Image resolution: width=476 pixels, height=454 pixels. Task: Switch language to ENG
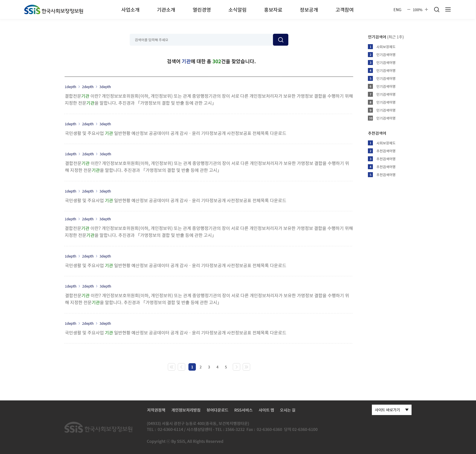click(x=397, y=10)
